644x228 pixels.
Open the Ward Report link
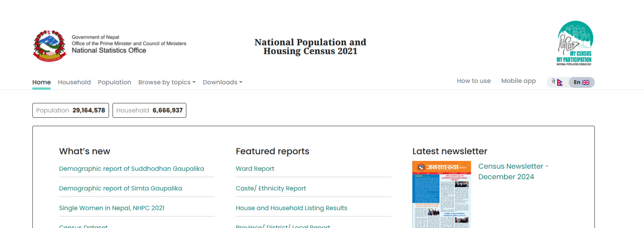tap(255, 169)
